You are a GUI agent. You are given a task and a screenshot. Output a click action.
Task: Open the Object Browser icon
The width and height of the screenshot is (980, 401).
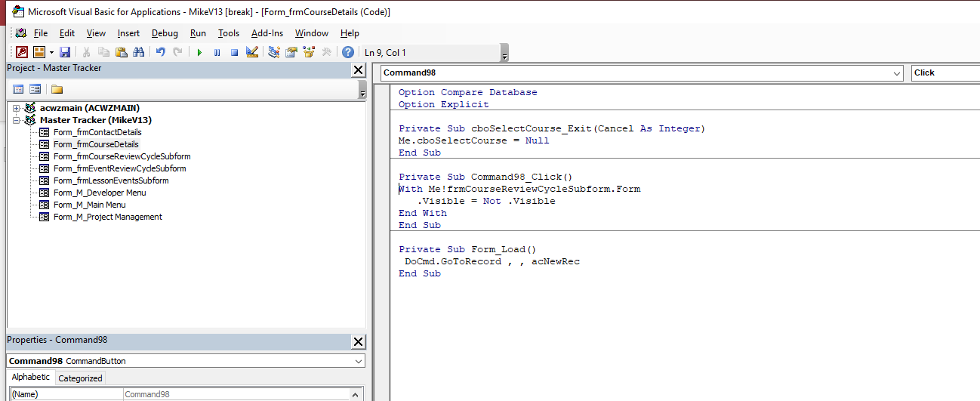(x=309, y=52)
